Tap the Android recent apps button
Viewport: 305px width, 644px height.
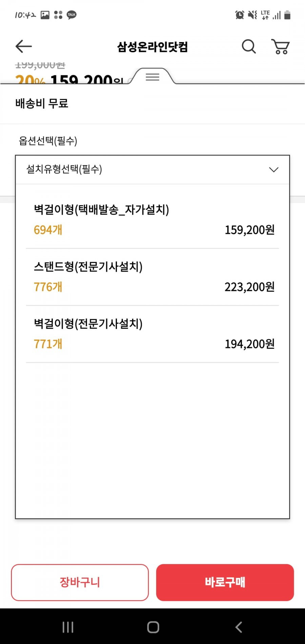(68, 627)
